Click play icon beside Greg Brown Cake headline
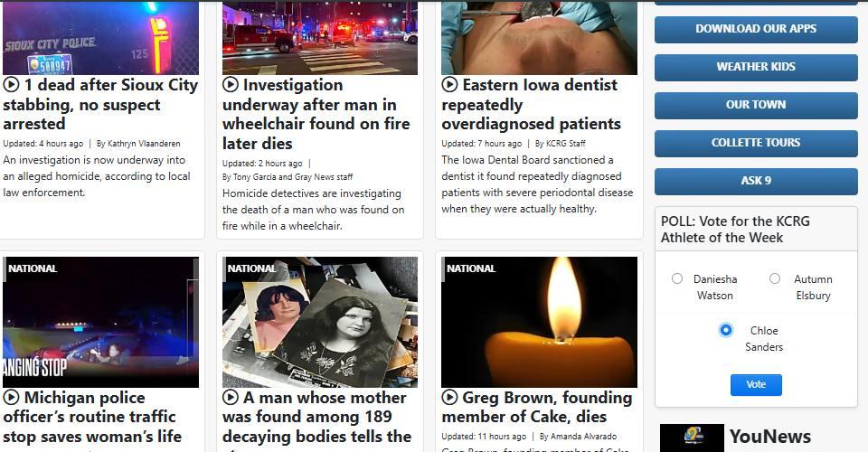This screenshot has height=452, width=868. (449, 397)
